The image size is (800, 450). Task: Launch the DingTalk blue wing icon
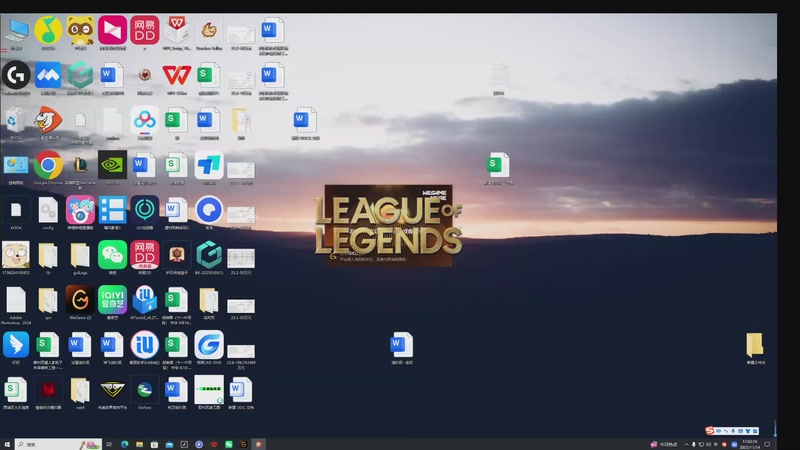tap(16, 344)
